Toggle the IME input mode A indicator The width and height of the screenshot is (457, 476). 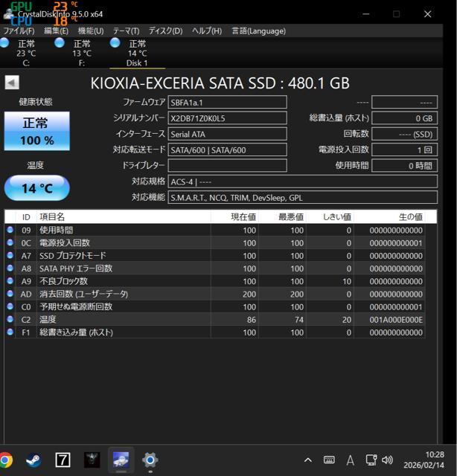[350, 460]
